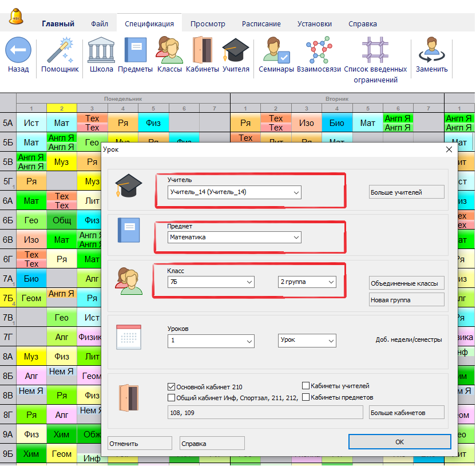The image size is (476, 470).
Task: Click the Назад back arrow icon
Action: [18, 50]
